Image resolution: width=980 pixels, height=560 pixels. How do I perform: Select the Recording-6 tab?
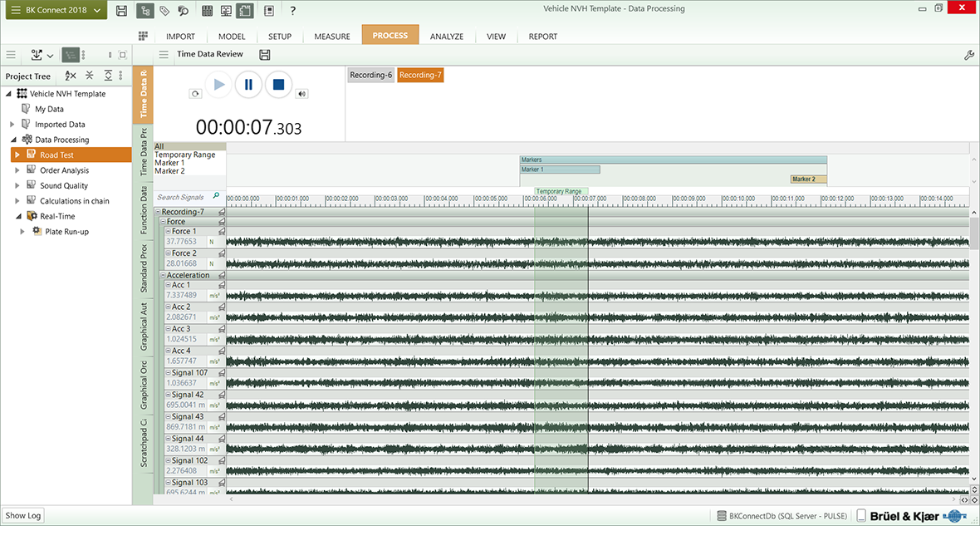pyautogui.click(x=370, y=75)
